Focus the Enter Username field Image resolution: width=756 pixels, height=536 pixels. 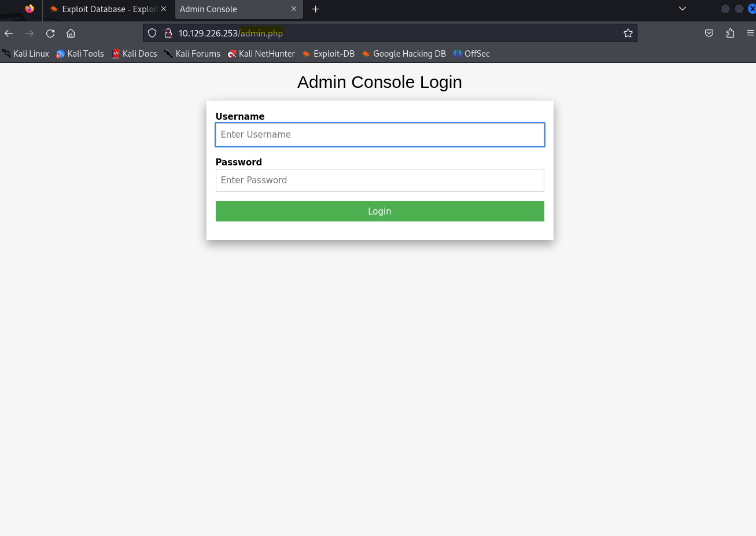point(379,135)
